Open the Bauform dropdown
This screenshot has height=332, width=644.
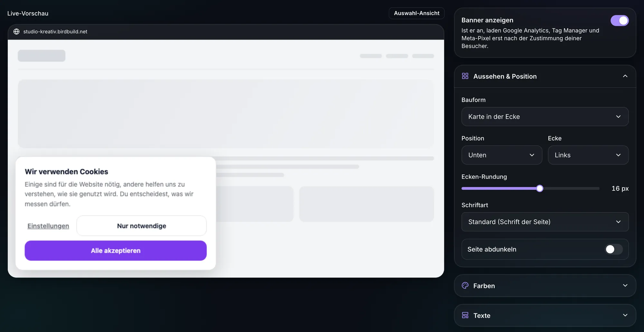pos(545,117)
